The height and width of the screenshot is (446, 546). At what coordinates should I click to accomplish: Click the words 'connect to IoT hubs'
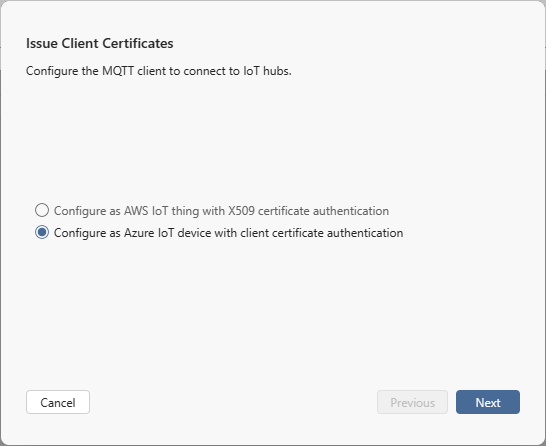tap(237, 71)
